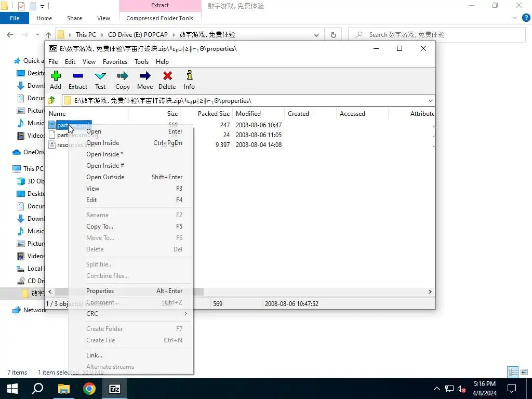
Task: Select Edit F4 from the context menu
Action: pos(131,200)
